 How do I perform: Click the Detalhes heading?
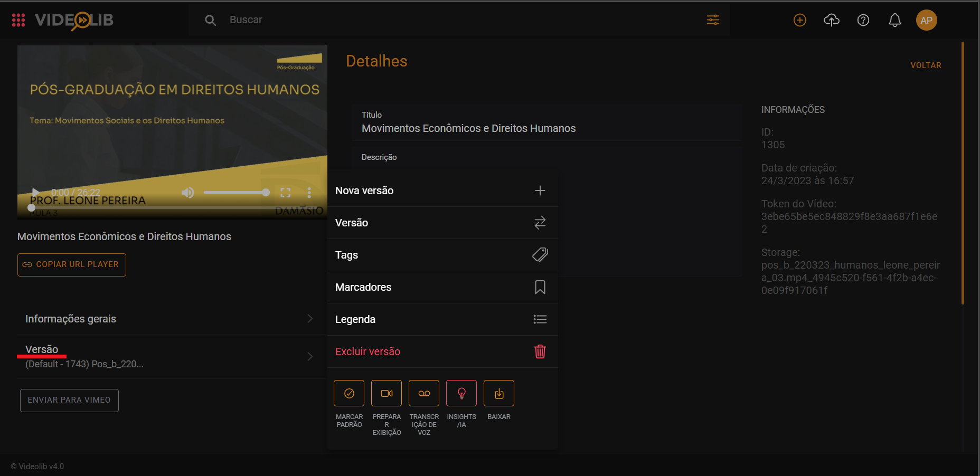pos(376,61)
